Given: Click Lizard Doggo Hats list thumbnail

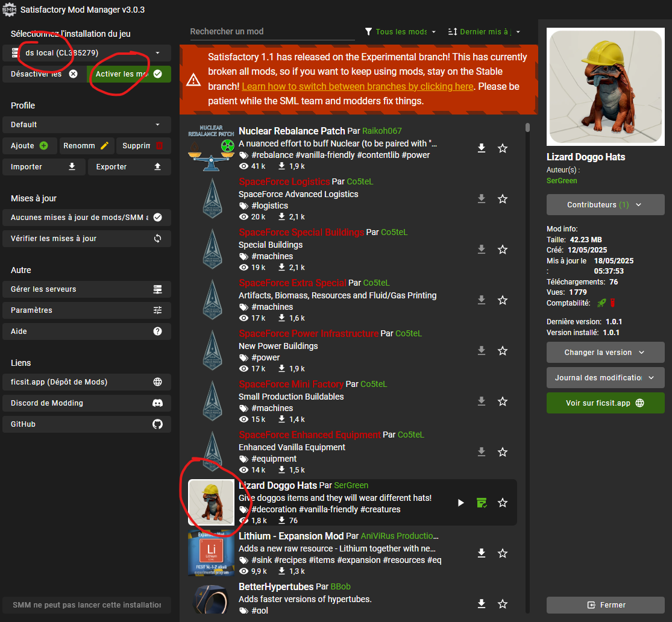Looking at the screenshot, I should pyautogui.click(x=212, y=503).
